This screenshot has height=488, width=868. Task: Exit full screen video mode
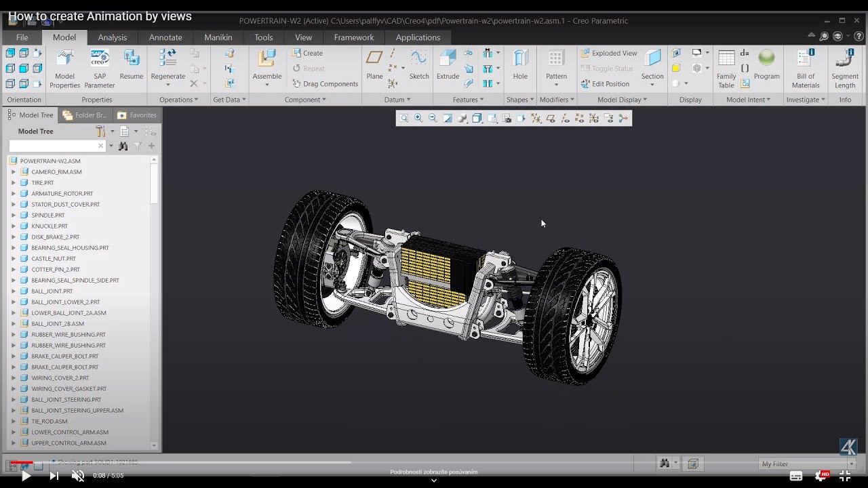click(x=845, y=476)
